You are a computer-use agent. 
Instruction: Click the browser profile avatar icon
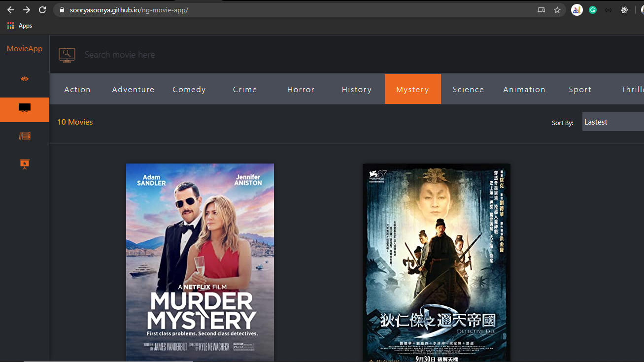point(641,9)
